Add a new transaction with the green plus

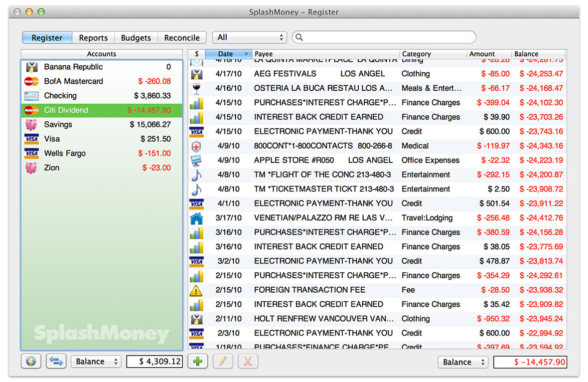pyautogui.click(x=198, y=362)
